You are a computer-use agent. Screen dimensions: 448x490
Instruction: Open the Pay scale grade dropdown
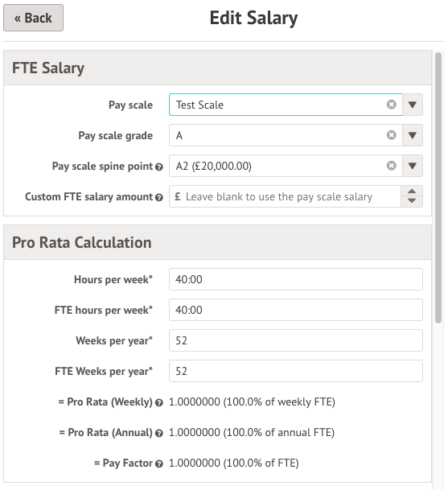click(413, 135)
